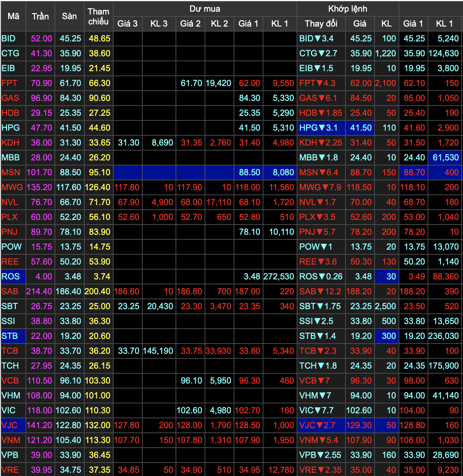Viewport: 463px width, 476px height.
Task: Click the MSN▼6.4 change cell
Action: (x=321, y=172)
